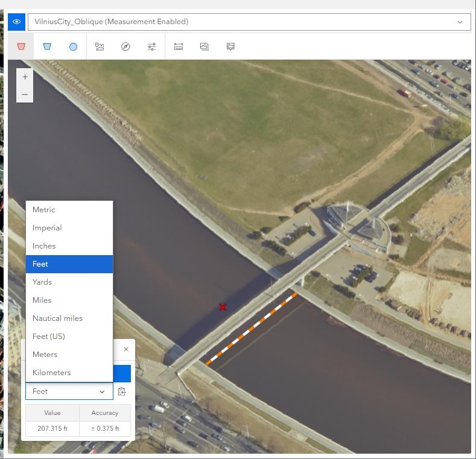Click the compass navigation icon
476x459 pixels.
point(125,46)
